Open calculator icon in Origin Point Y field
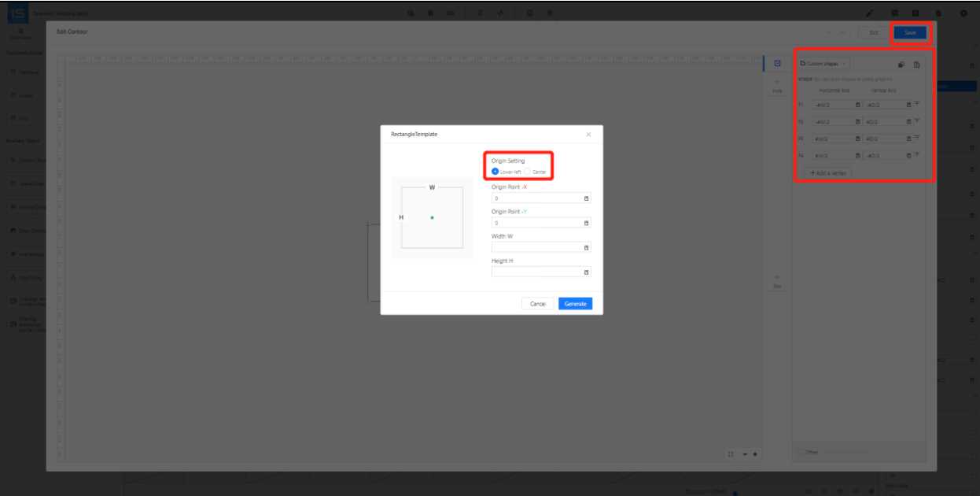The image size is (980, 496). point(586,223)
